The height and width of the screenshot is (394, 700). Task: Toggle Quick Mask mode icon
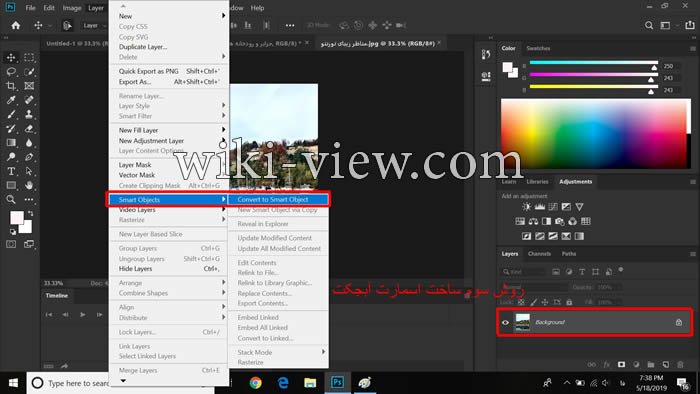tap(11, 244)
